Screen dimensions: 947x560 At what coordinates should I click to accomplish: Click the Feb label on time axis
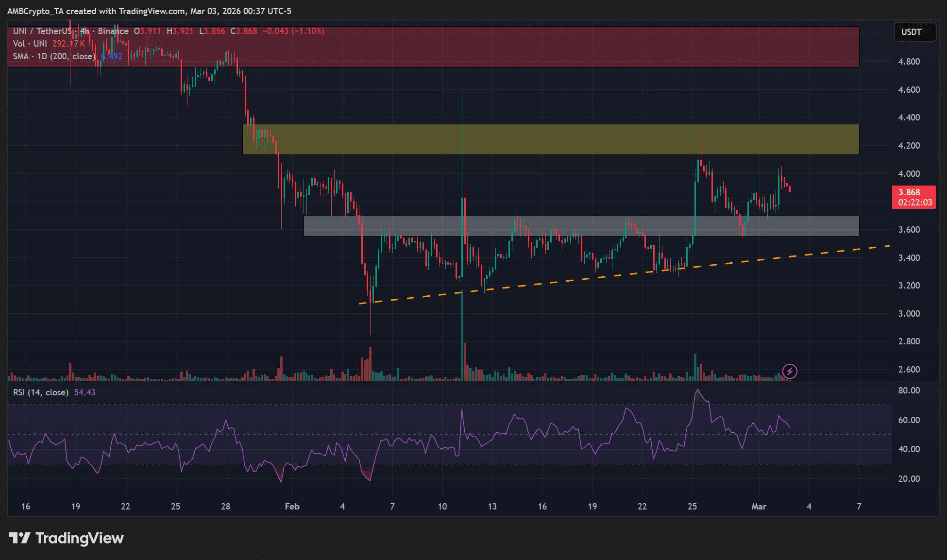tap(292, 507)
